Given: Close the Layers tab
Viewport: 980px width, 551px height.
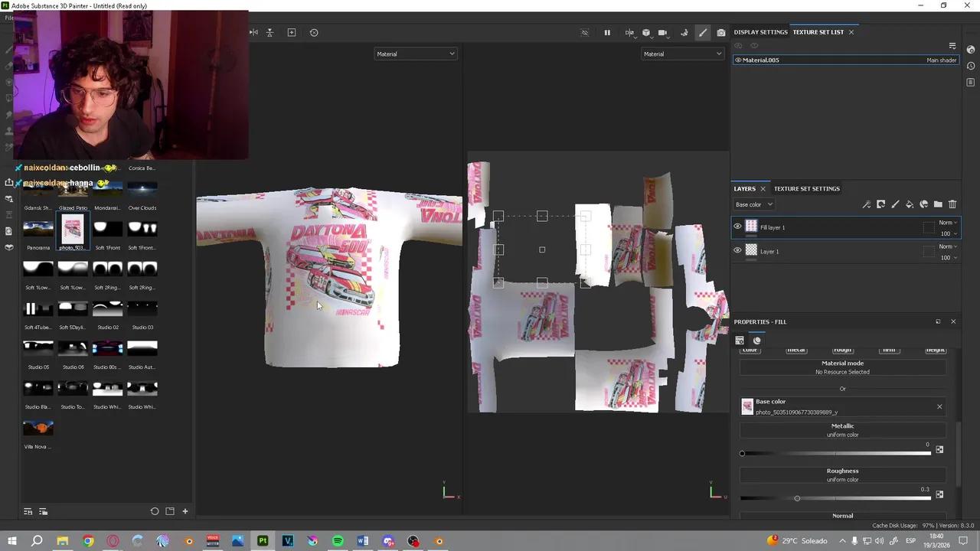Looking at the screenshot, I should click(763, 188).
